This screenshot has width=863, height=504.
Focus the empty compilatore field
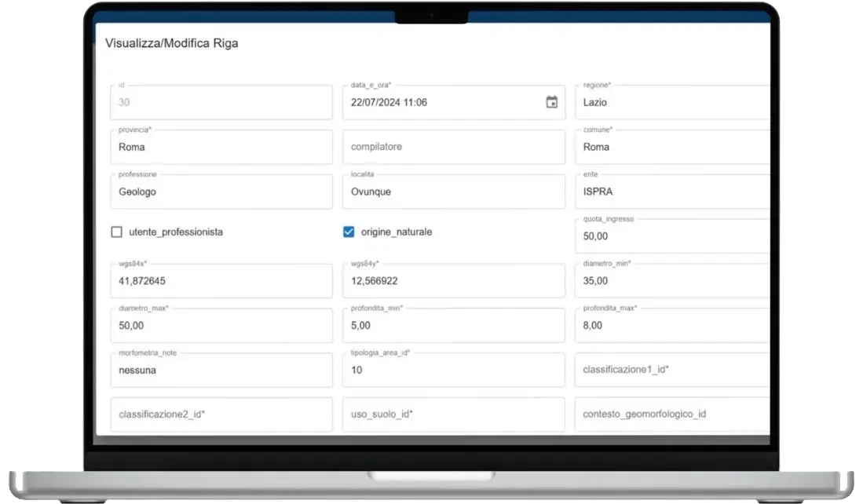pos(454,147)
